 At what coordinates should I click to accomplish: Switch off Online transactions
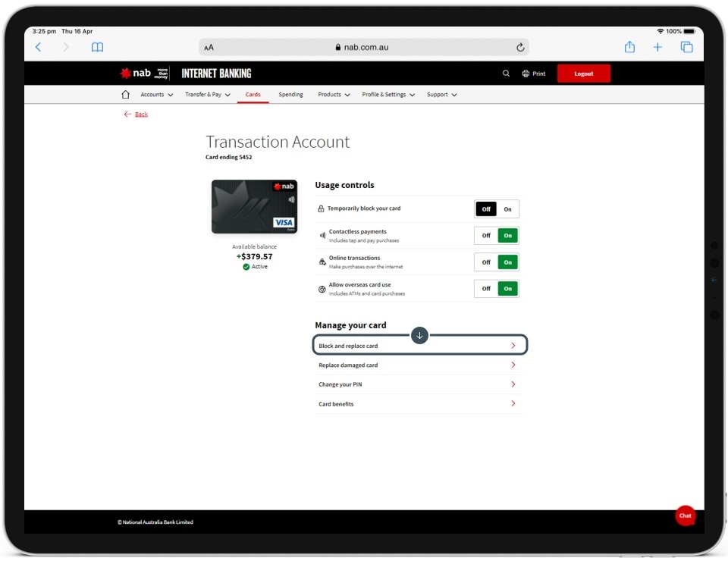tap(486, 262)
